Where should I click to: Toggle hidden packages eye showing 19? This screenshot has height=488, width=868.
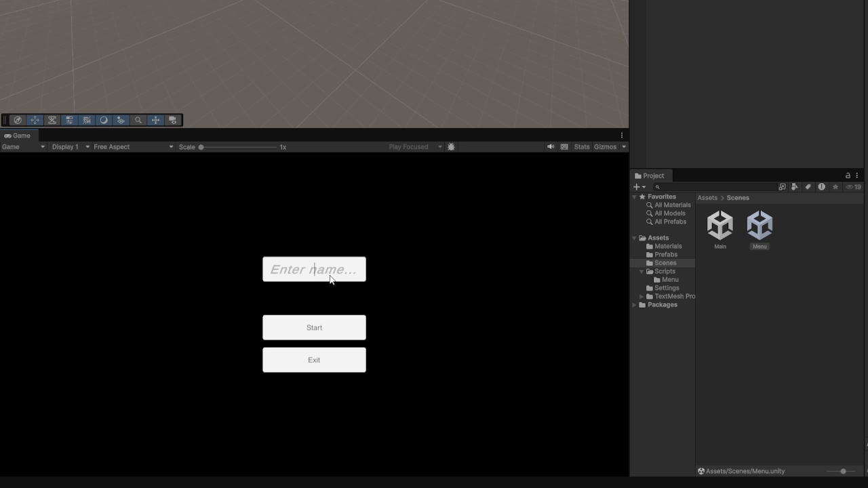tap(853, 187)
